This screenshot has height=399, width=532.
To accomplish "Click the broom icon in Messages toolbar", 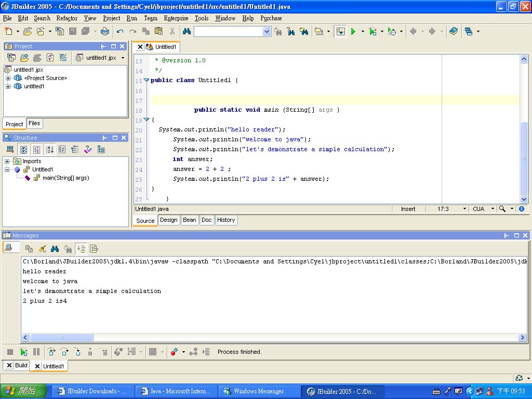I will point(42,249).
